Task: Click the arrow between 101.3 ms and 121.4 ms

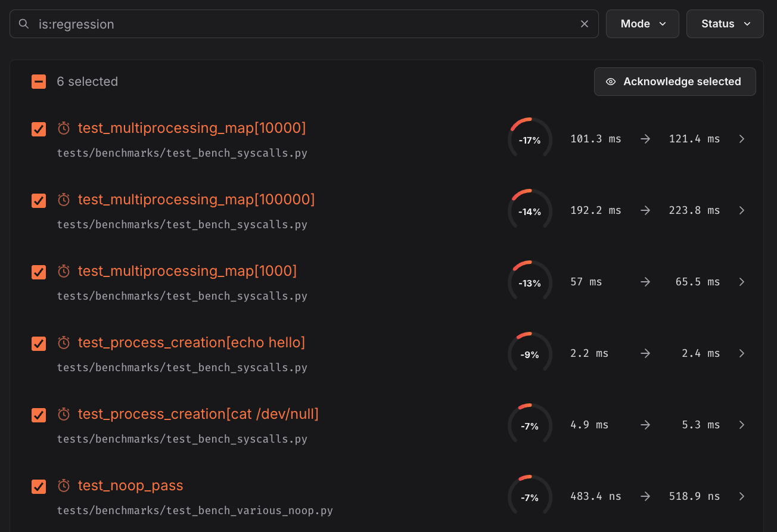Action: 647,138
